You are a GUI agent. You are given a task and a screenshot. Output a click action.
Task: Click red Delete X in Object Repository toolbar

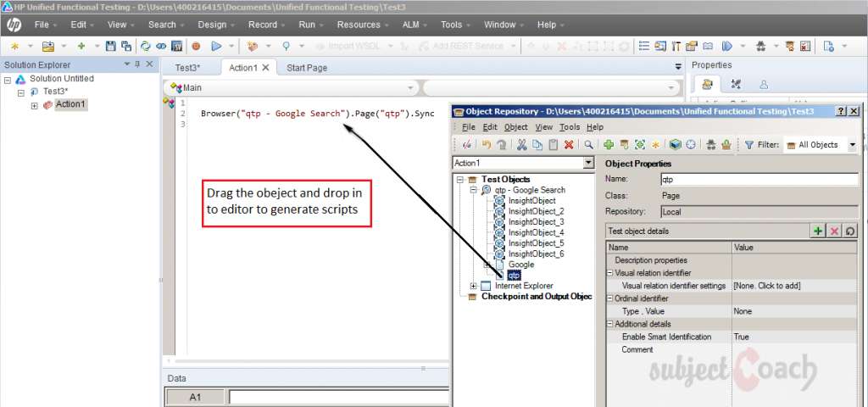pos(569,144)
